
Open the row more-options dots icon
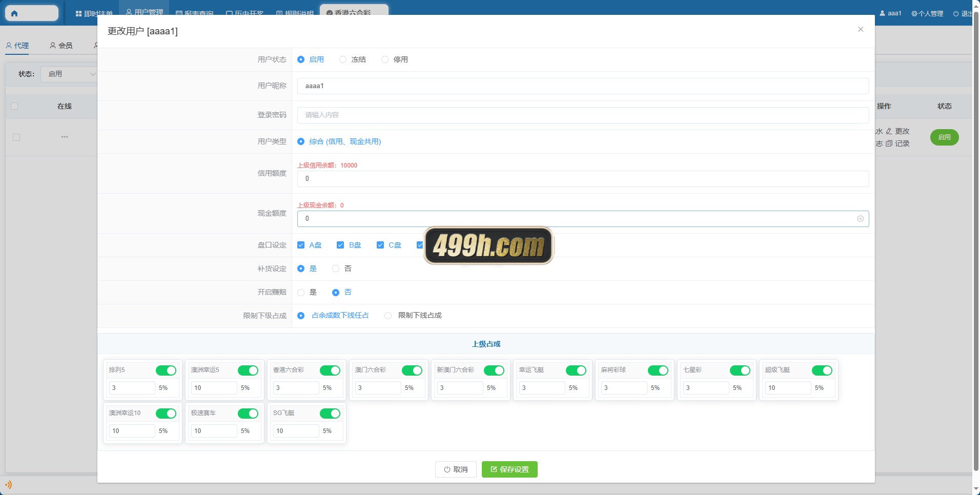pyautogui.click(x=65, y=137)
